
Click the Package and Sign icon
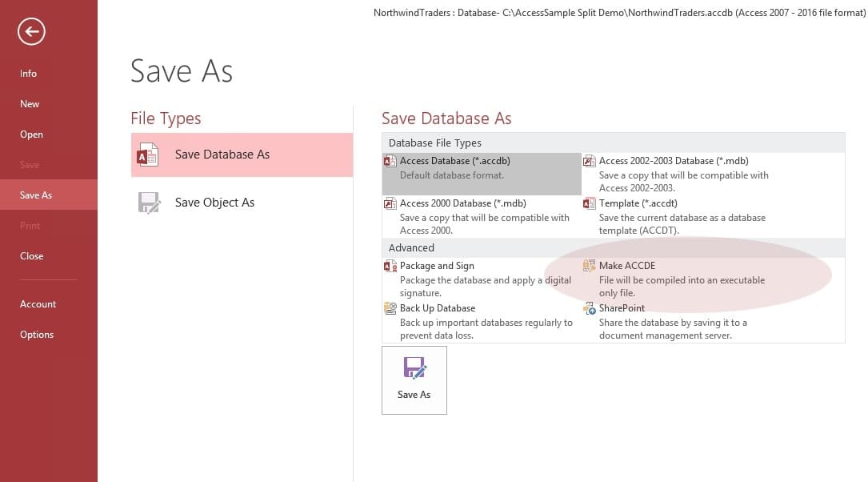(390, 266)
